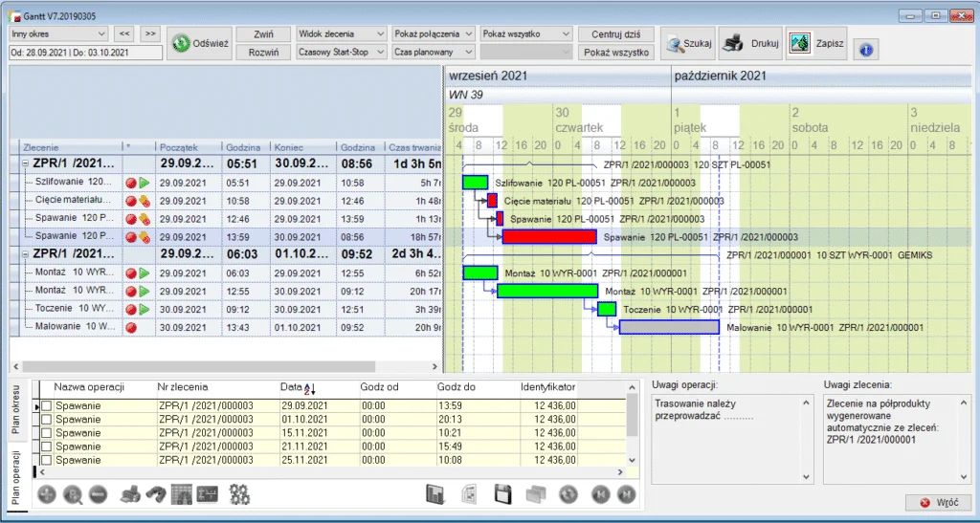This screenshot has height=523, width=980.
Task: Collapse the order group starting at 06:03
Action: click(x=26, y=254)
